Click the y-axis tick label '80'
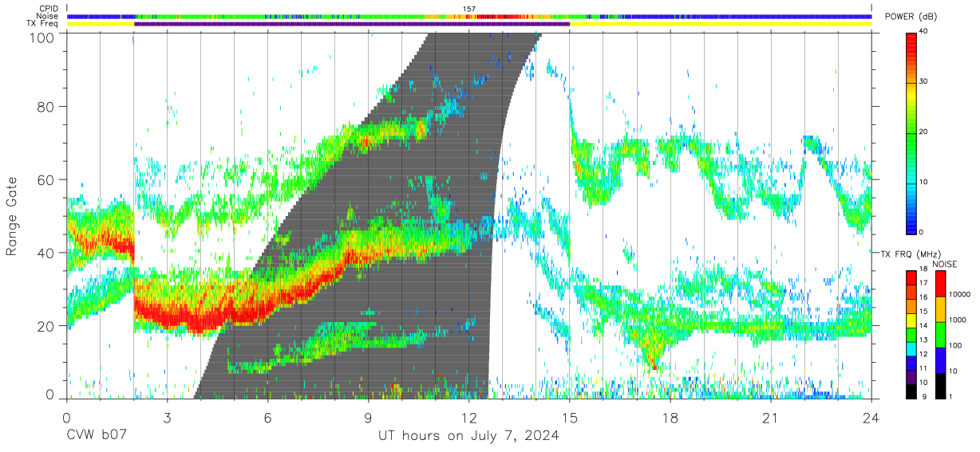Image resolution: width=980 pixels, height=452 pixels. click(x=47, y=106)
